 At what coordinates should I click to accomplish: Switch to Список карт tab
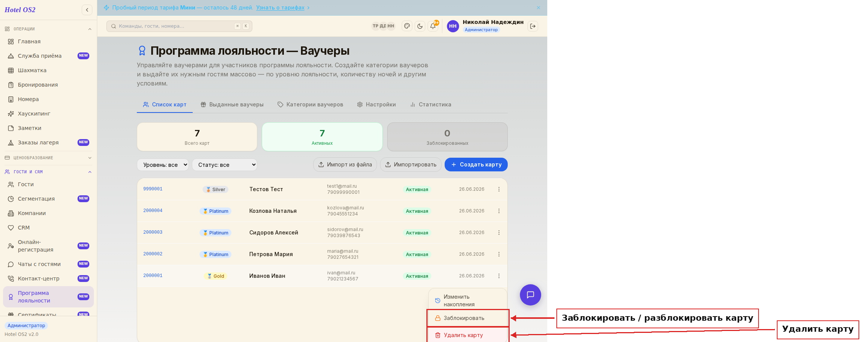point(165,104)
